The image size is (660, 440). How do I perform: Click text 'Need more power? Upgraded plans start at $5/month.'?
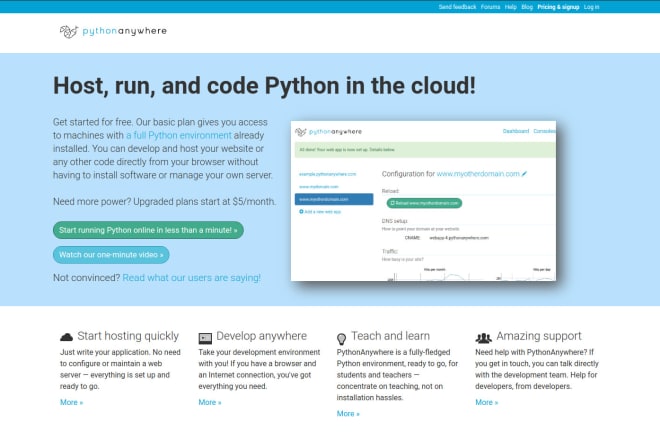(165, 202)
